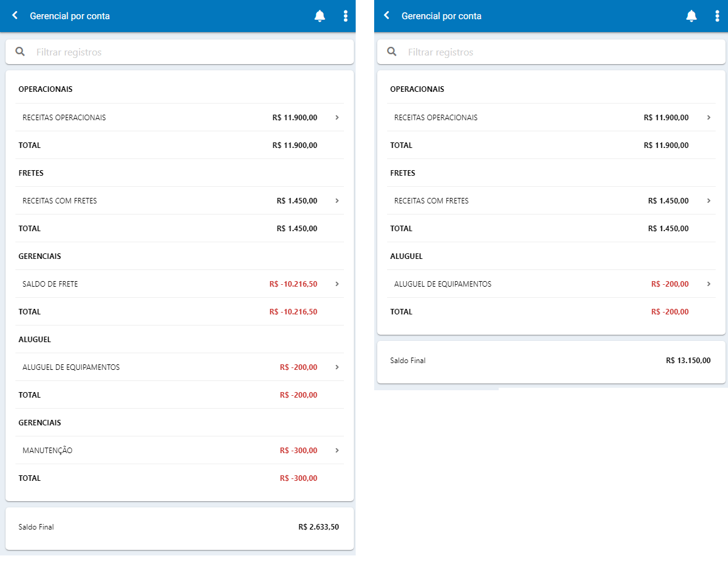Image resolution: width=728 pixels, height=561 pixels.
Task: Click the 'Gerencial por conta' title on left screen
Action: click(70, 16)
